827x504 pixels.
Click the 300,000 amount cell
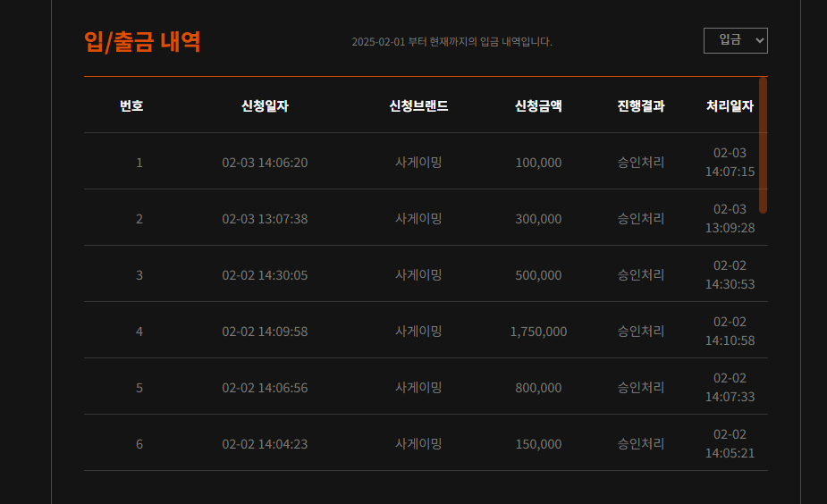(x=538, y=219)
